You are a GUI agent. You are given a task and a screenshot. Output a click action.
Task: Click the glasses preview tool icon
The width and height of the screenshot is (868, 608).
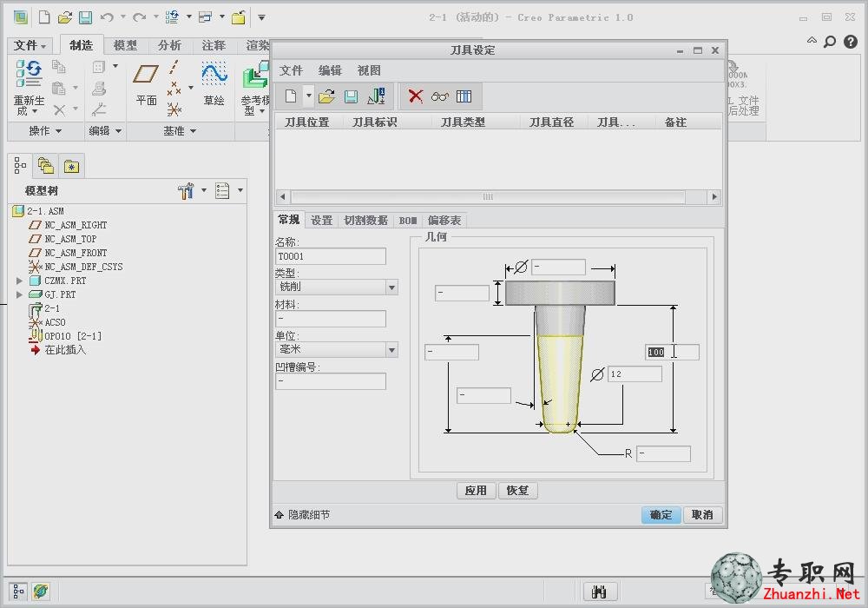point(439,96)
